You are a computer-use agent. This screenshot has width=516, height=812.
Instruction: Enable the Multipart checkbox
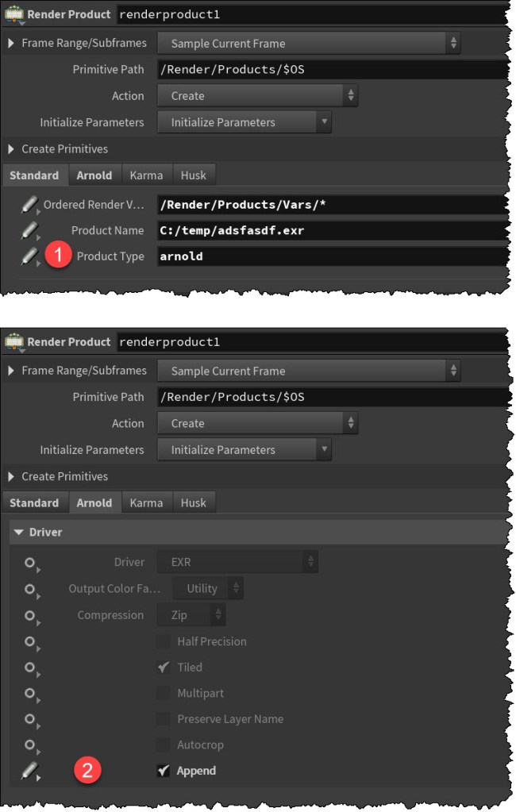coord(164,694)
